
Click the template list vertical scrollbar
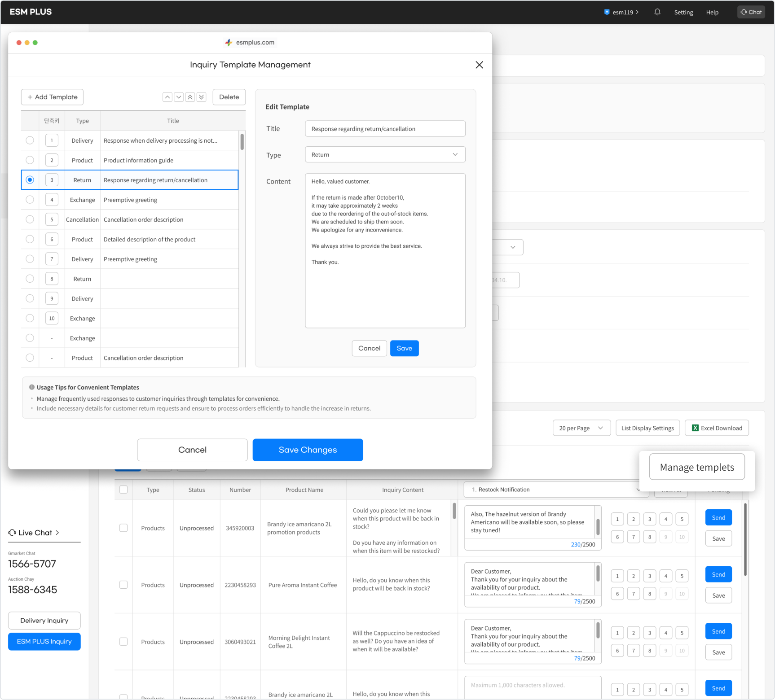(x=242, y=142)
